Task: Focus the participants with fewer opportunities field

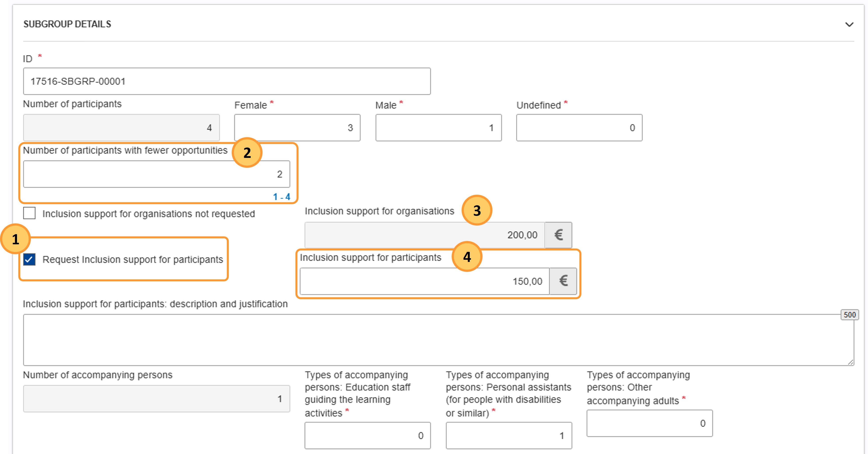Action: pyautogui.click(x=156, y=174)
